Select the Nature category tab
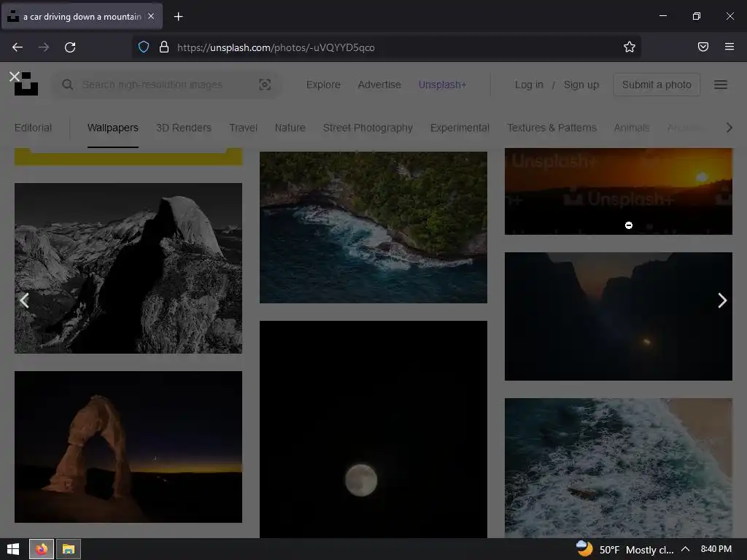Image resolution: width=747 pixels, height=560 pixels. [x=290, y=128]
